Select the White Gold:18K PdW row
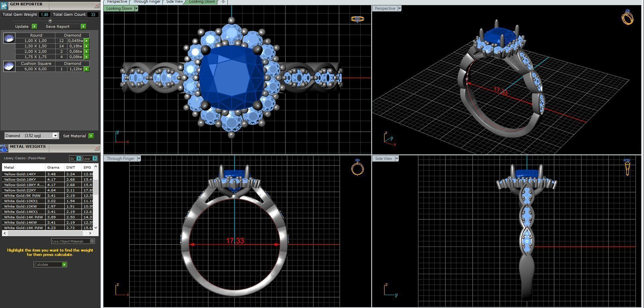The width and height of the screenshot is (644, 308). click(x=48, y=228)
